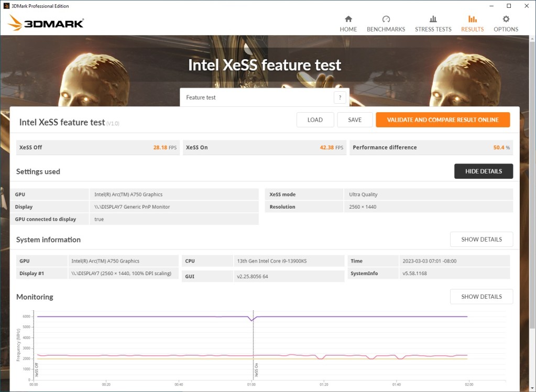
Task: Collapse Settings used with HIDE DETAILS
Action: pos(484,171)
